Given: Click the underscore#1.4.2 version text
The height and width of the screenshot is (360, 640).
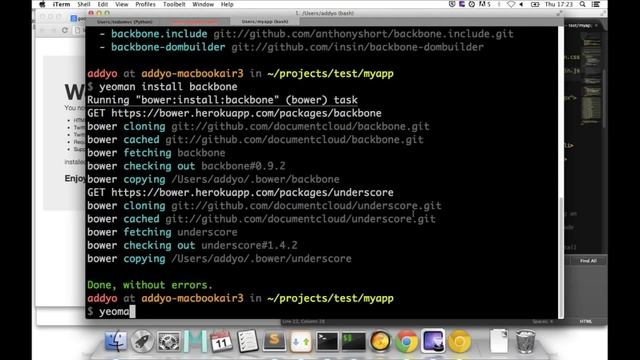Looking at the screenshot, I should point(249,245).
